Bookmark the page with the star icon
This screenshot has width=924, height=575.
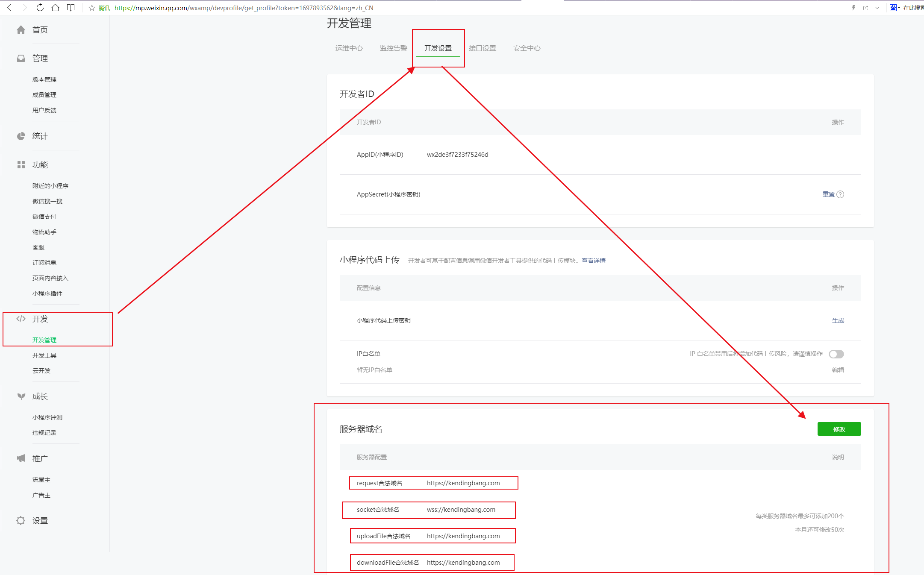click(x=91, y=8)
